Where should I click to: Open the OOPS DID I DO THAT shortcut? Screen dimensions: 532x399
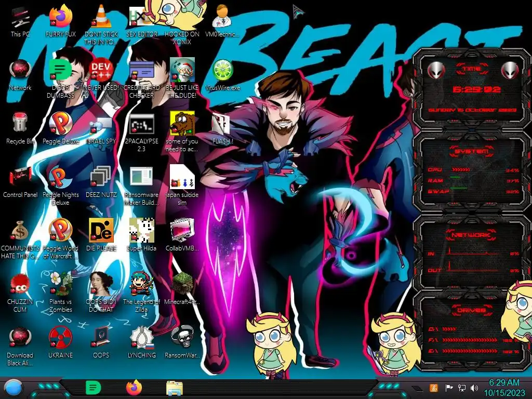click(x=101, y=292)
